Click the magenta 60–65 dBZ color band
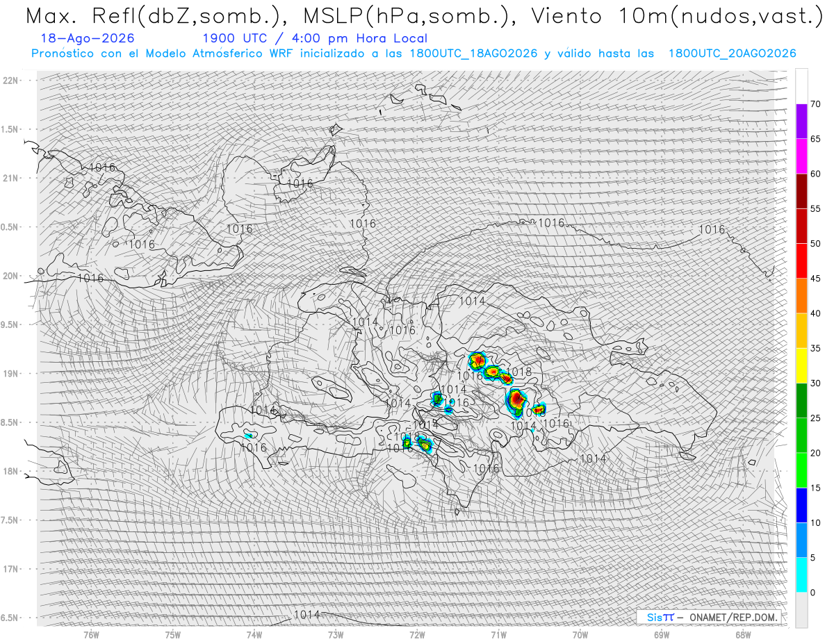 801,156
